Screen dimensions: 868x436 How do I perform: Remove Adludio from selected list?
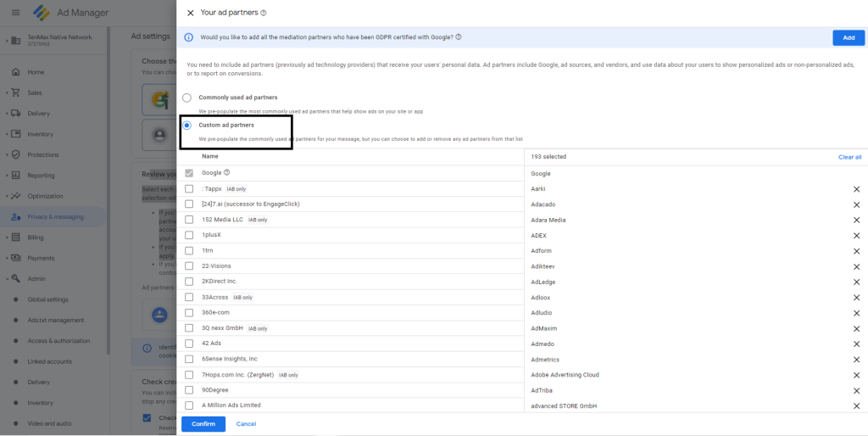tap(856, 314)
